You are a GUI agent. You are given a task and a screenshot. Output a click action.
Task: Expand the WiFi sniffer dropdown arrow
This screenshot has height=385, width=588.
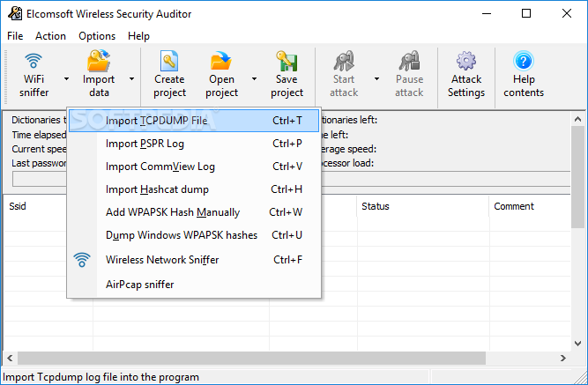click(66, 78)
